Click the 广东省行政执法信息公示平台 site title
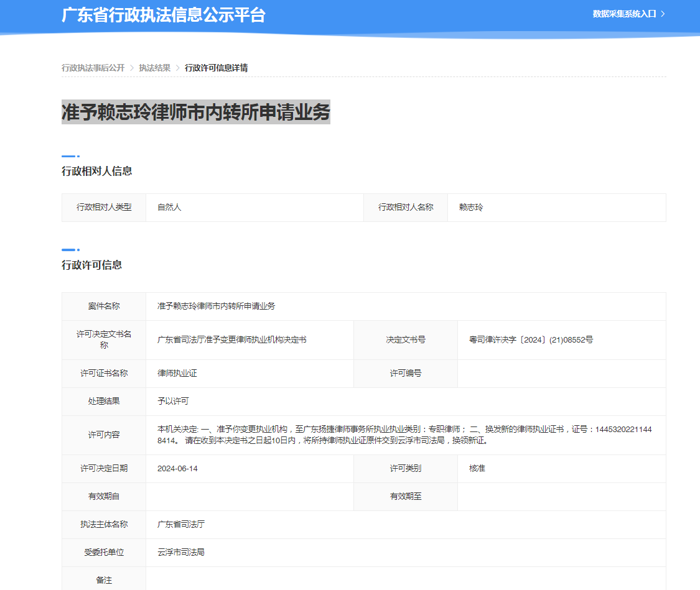The height and width of the screenshot is (590, 700). (x=164, y=15)
